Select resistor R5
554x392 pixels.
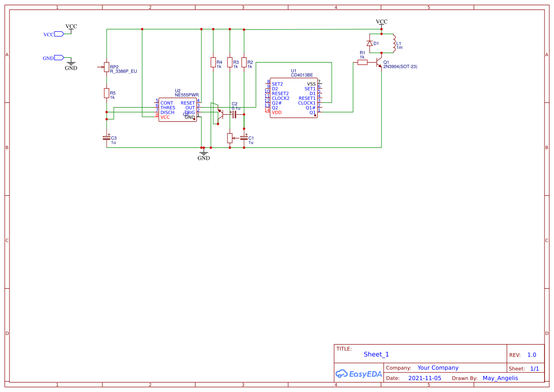(106, 93)
